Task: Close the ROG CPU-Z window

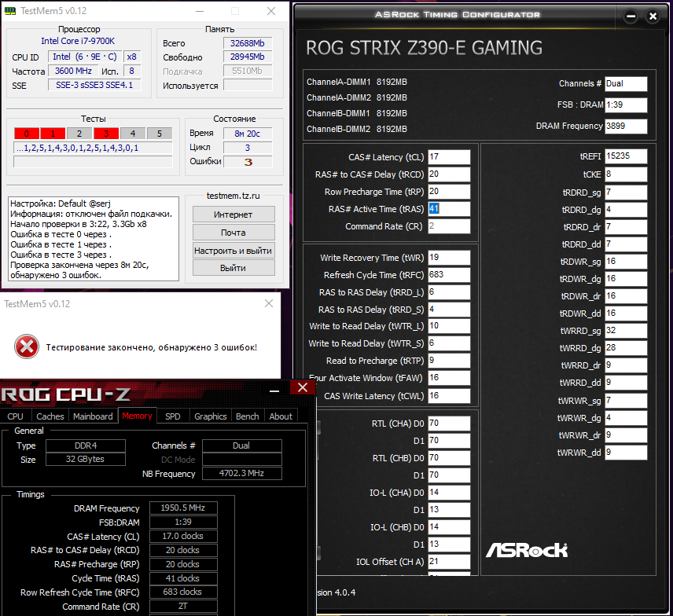Action: [303, 387]
